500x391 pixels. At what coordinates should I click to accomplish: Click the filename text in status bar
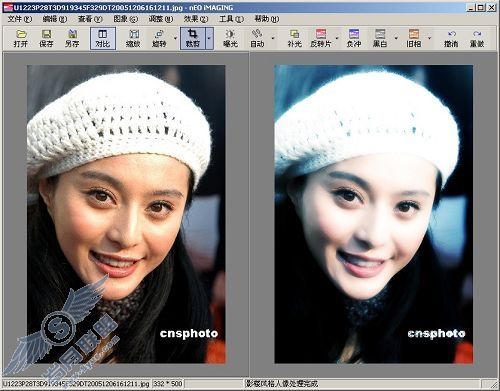point(76,384)
